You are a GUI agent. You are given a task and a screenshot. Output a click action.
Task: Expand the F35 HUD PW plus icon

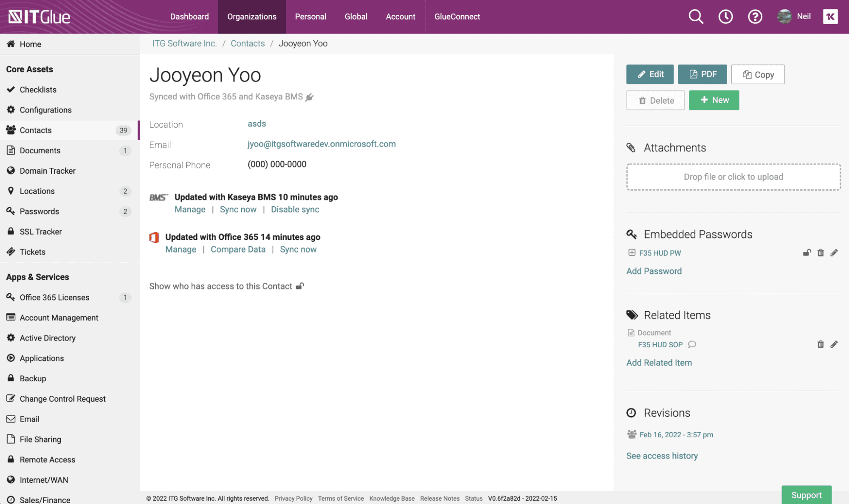click(x=632, y=253)
